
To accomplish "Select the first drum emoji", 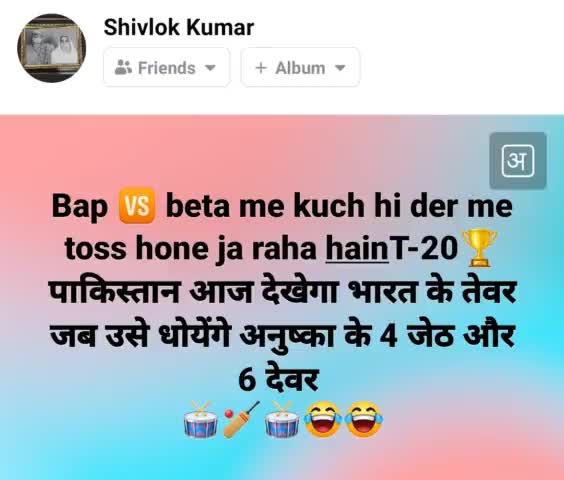I will click(x=201, y=420).
